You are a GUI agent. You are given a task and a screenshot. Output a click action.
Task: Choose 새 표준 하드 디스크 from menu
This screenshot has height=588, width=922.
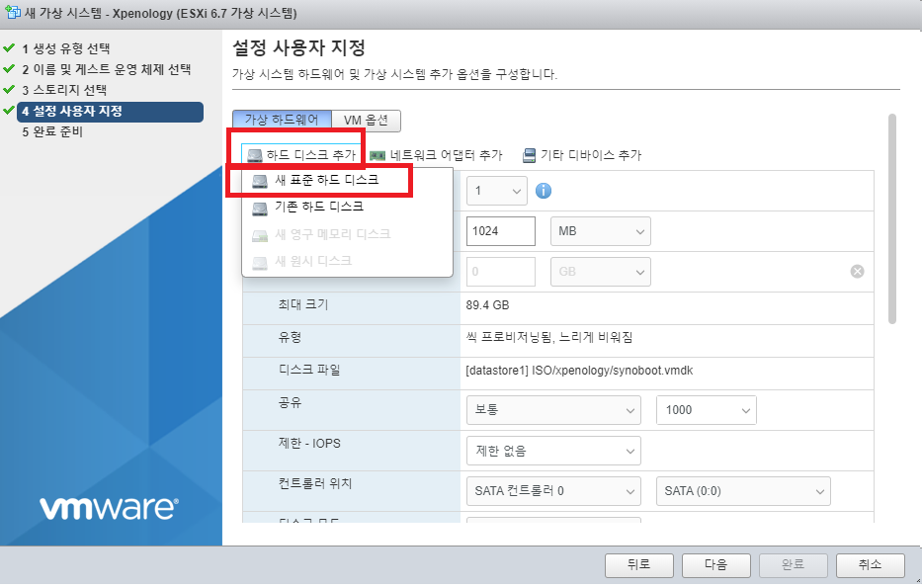pyautogui.click(x=347, y=181)
